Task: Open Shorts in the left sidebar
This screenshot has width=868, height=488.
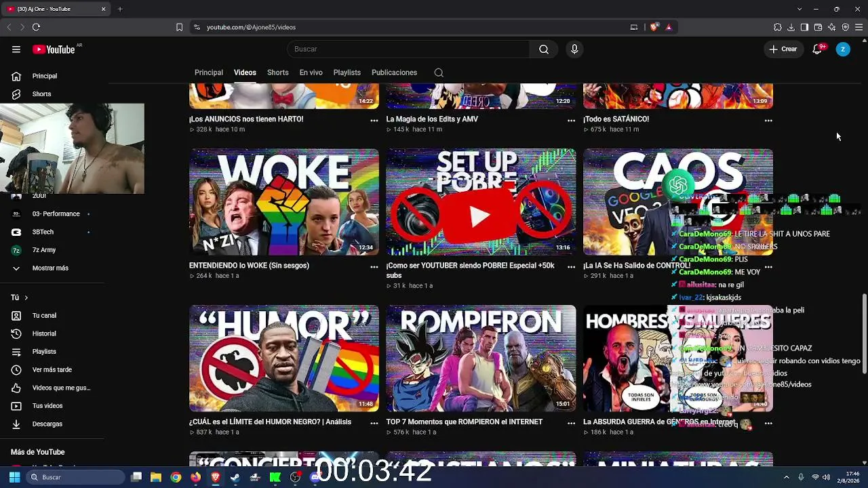Action: tap(41, 94)
